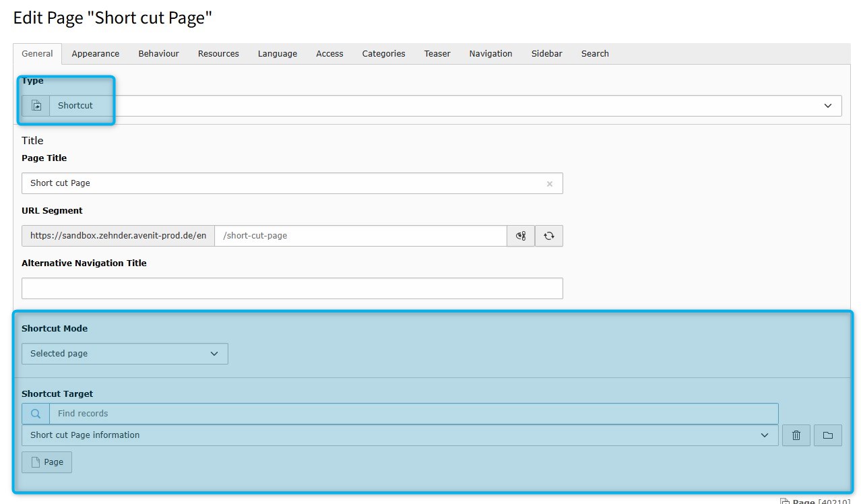The height and width of the screenshot is (504, 861).
Task: Clear the Page Title field with X icon
Action: coord(549,183)
